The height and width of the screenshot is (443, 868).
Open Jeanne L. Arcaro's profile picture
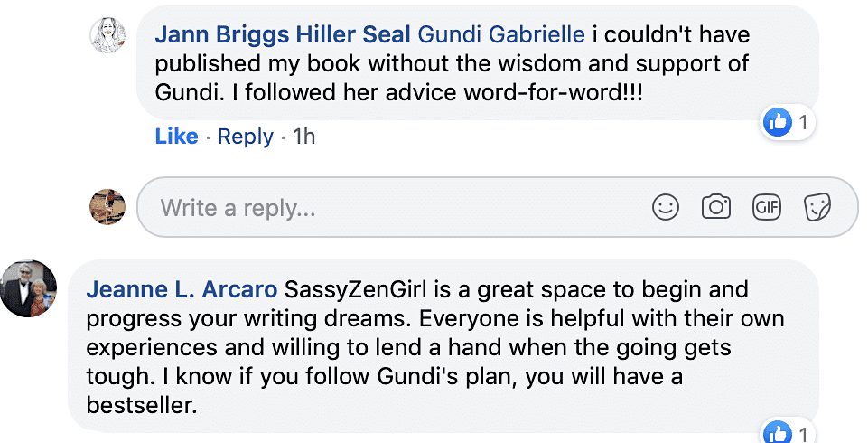click(28, 288)
